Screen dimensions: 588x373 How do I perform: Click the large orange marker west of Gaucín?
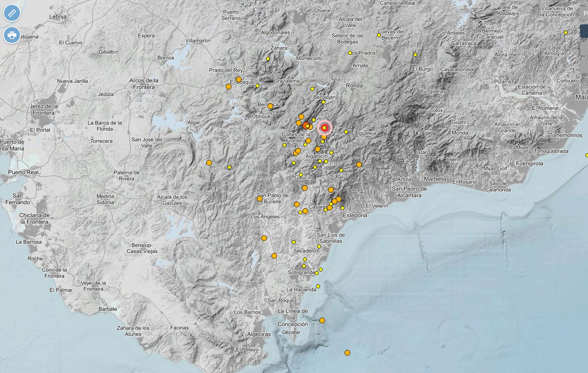[209, 163]
